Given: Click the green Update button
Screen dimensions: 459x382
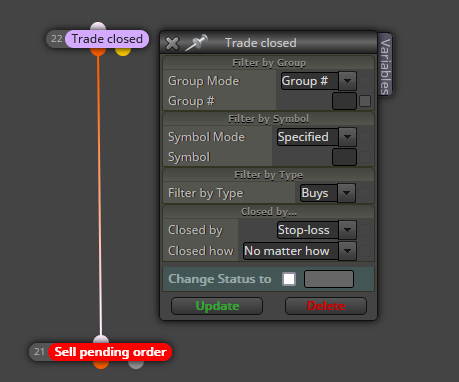Looking at the screenshot, I should point(217,306).
